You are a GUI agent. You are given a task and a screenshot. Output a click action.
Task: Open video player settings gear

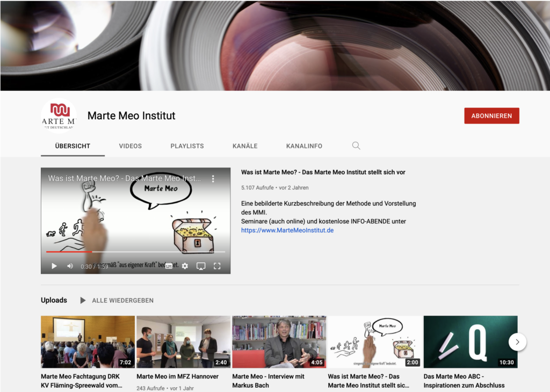(185, 266)
